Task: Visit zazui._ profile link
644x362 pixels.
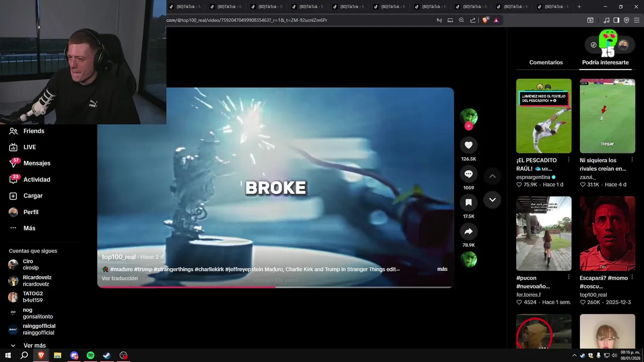Action: tap(588, 177)
